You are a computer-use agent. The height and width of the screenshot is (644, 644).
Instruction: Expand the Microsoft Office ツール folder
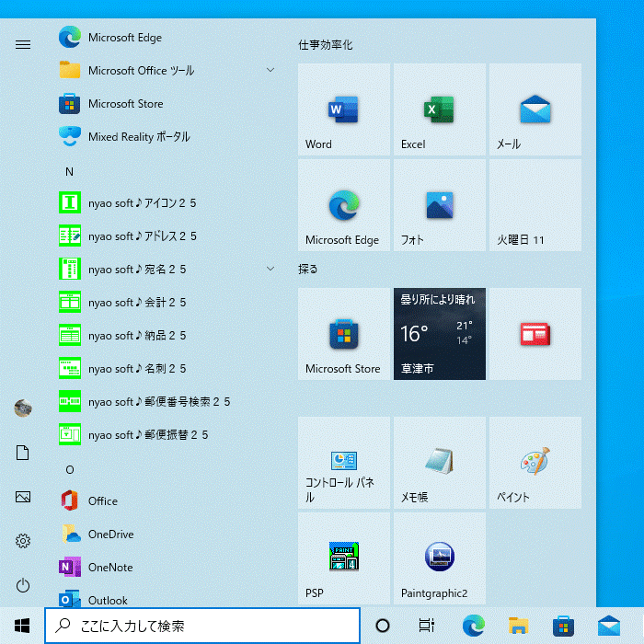click(x=165, y=70)
